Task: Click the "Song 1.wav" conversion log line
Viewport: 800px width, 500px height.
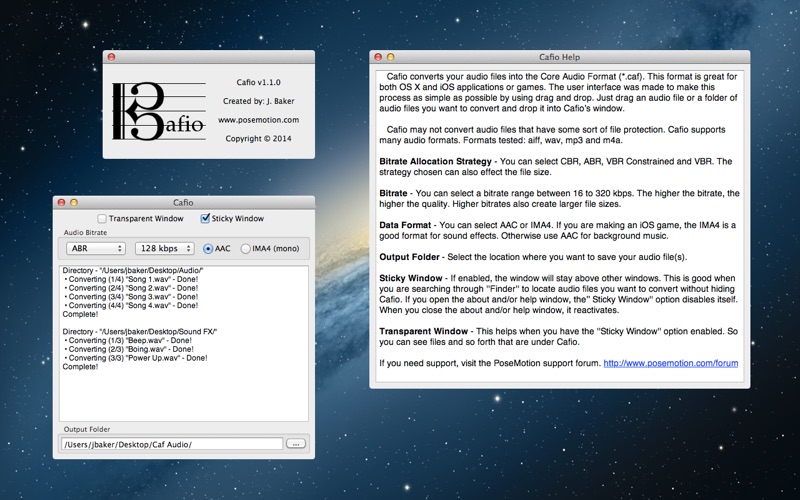Action: coord(131,280)
